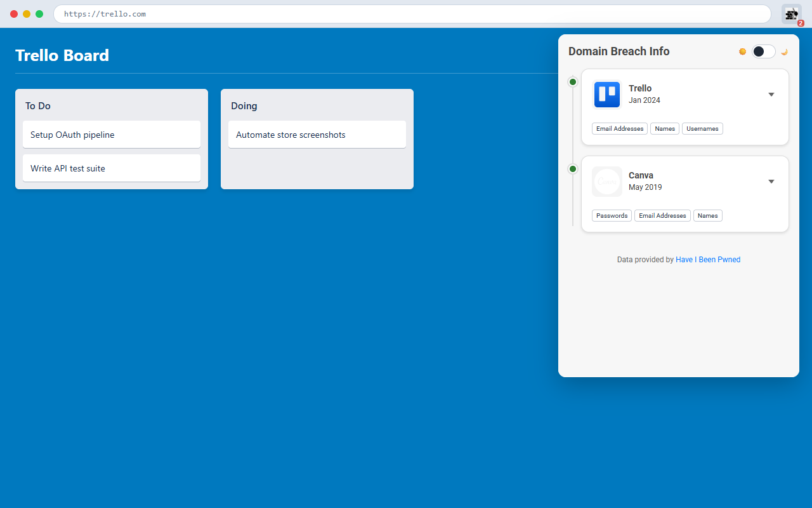This screenshot has height=508, width=812.
Task: Click the Trello timeline dot marker
Action: 573,82
